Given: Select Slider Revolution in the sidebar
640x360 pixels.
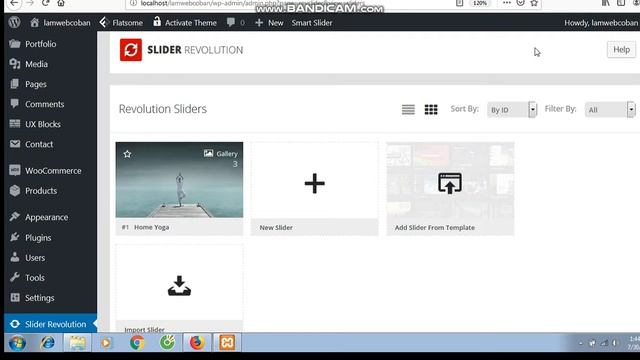Looking at the screenshot, I should 51,324.
